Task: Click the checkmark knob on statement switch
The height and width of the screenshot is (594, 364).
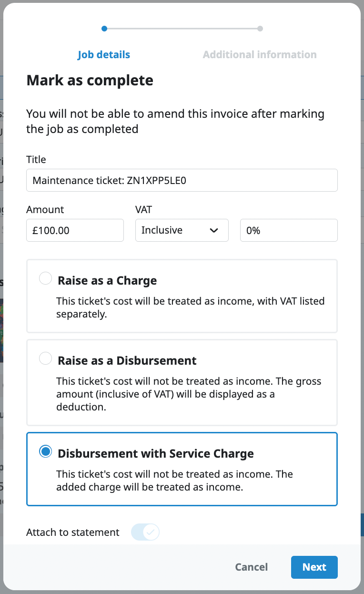Action: coord(151,533)
